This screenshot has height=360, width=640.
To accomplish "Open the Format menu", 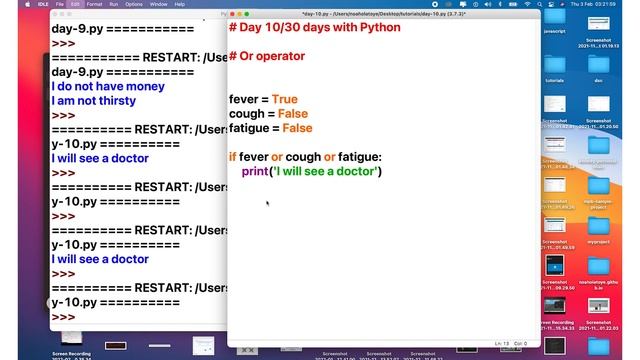I will (x=94, y=4).
